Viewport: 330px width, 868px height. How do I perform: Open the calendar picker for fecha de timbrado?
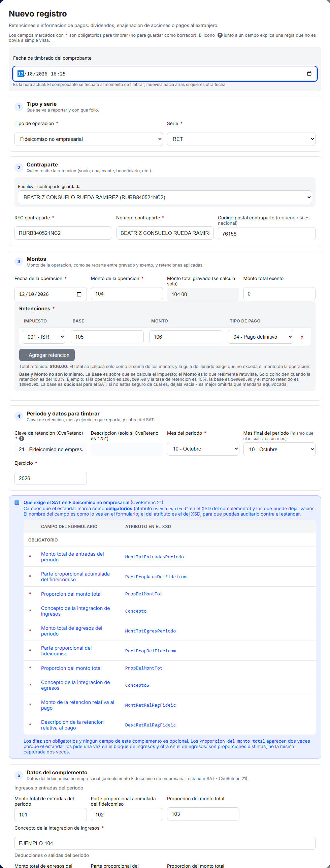click(x=309, y=74)
